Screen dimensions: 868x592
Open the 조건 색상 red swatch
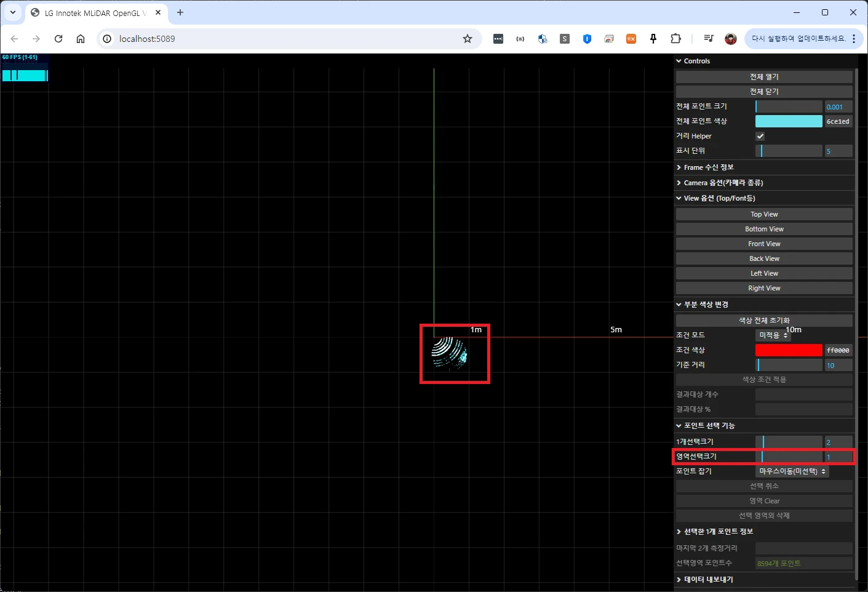coord(789,350)
